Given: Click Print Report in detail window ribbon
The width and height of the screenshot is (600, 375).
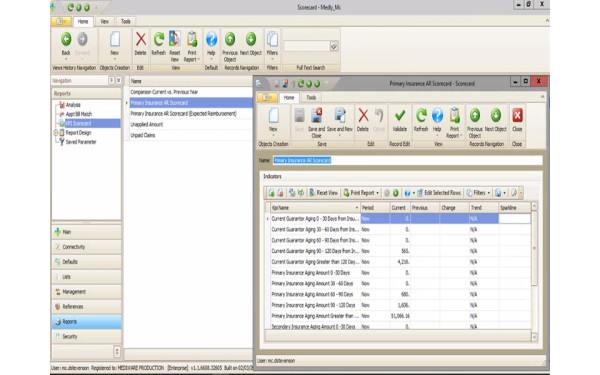Looking at the screenshot, I should click(455, 123).
